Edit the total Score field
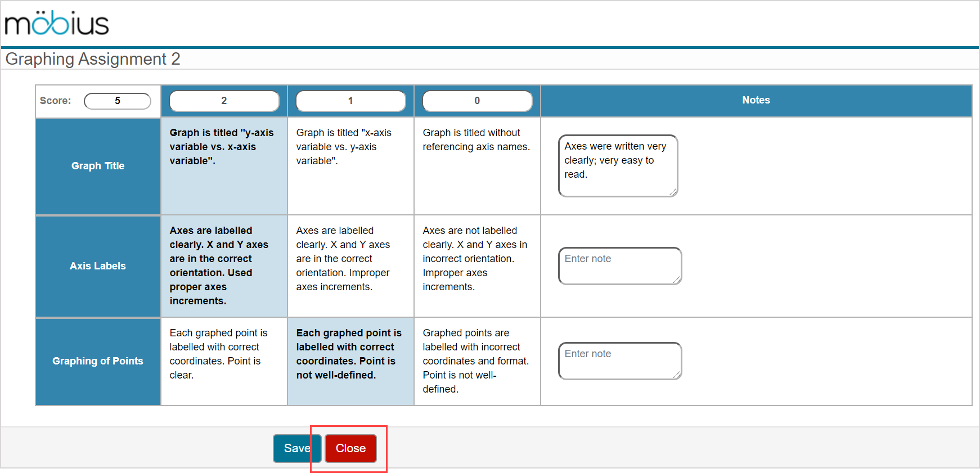Screen dimensions: 980x473 tap(118, 101)
